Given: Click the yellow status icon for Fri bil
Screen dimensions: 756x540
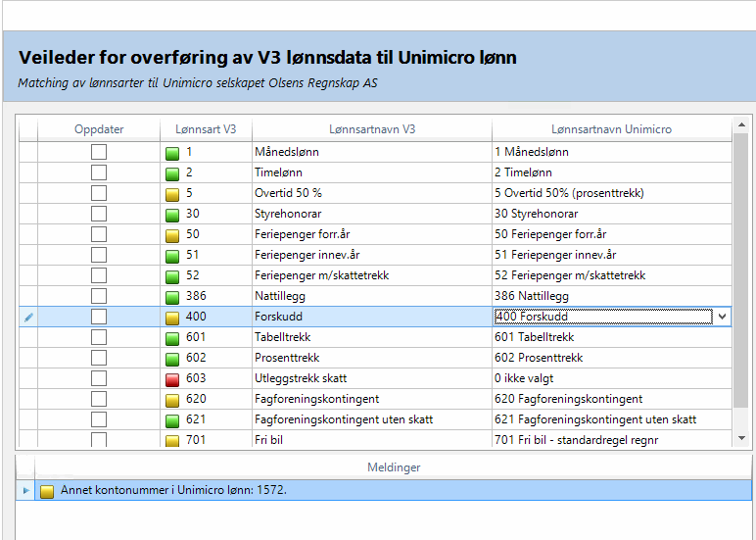Looking at the screenshot, I should coord(172,440).
